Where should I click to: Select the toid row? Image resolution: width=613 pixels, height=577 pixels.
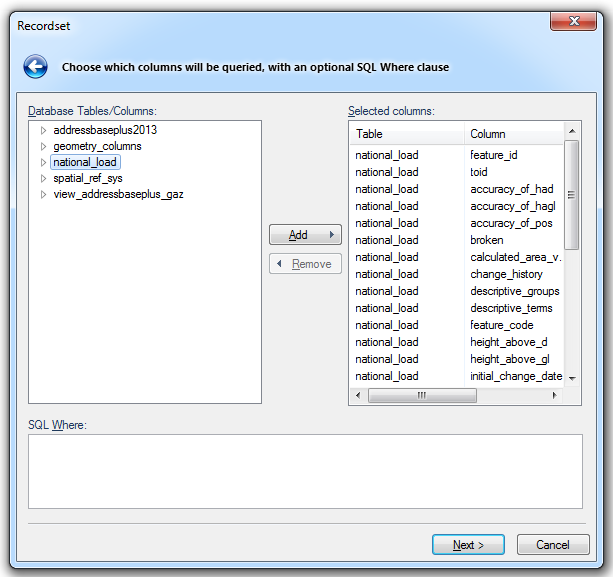coord(457,172)
